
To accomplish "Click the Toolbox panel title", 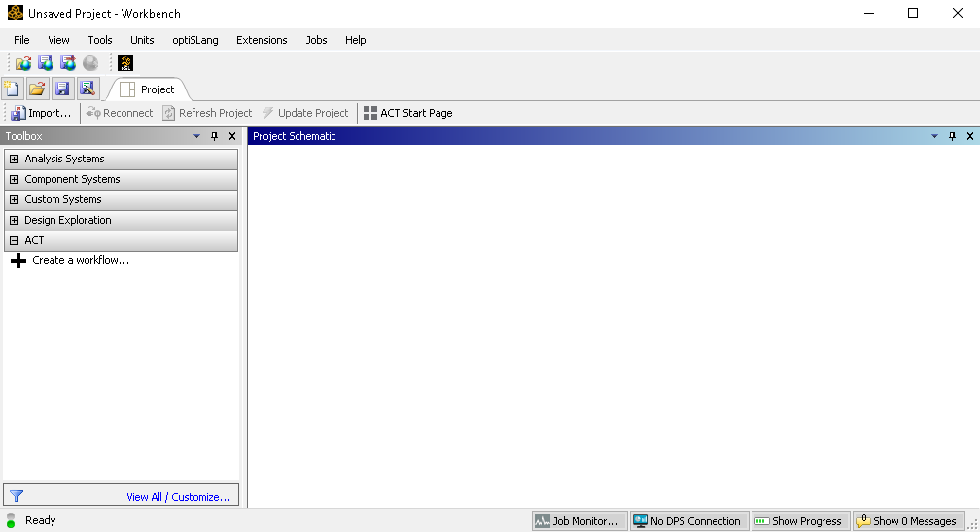I will [23, 136].
